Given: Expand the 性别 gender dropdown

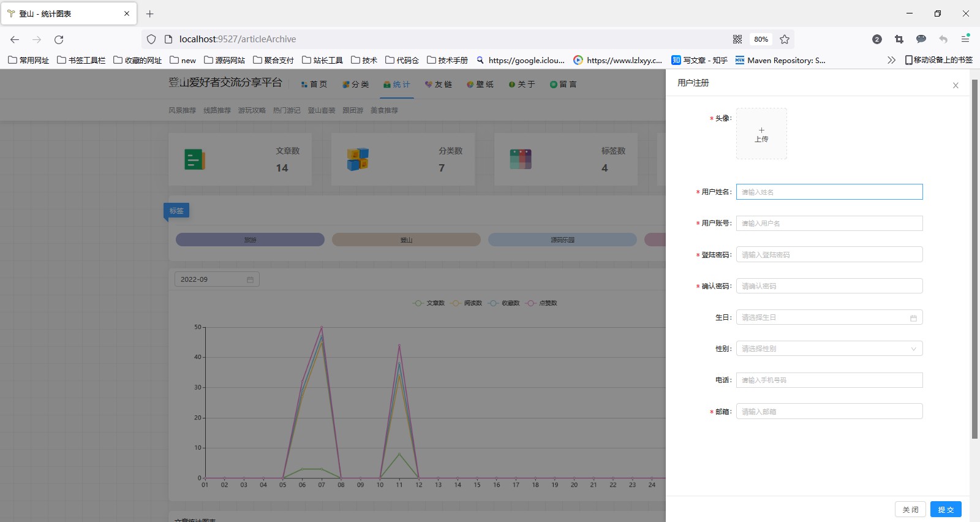Looking at the screenshot, I should tap(829, 349).
